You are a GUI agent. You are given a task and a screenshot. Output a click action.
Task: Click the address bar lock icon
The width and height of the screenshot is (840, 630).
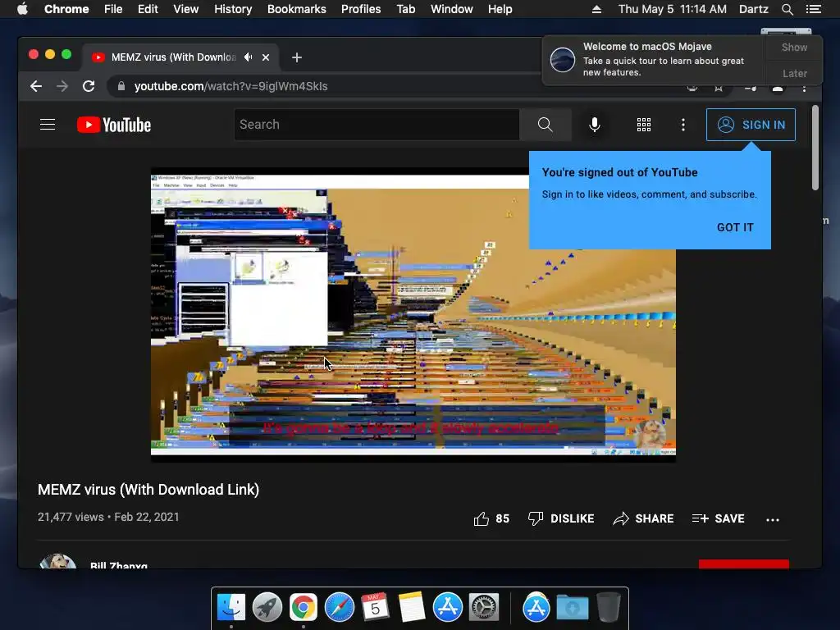point(121,86)
